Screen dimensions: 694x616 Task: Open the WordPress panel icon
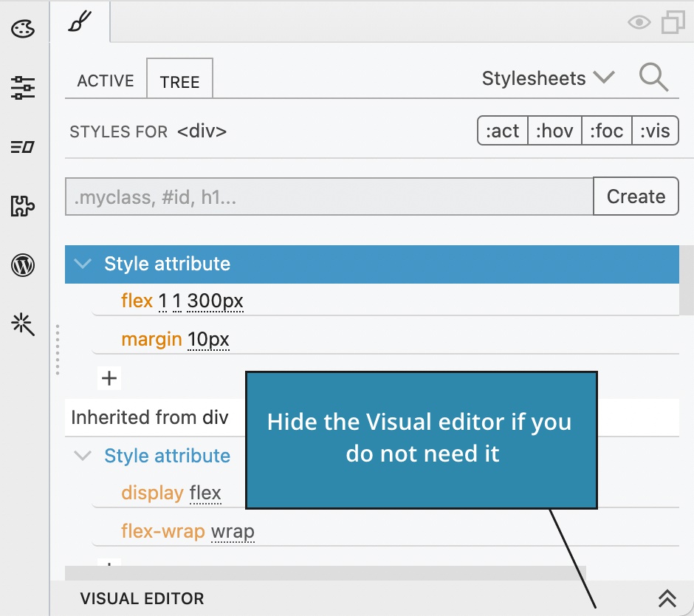23,265
